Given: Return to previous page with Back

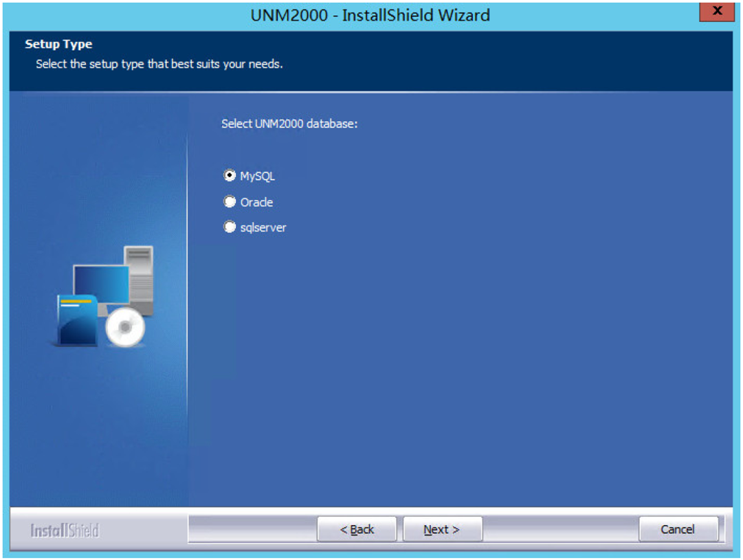Looking at the screenshot, I should click(x=357, y=529).
